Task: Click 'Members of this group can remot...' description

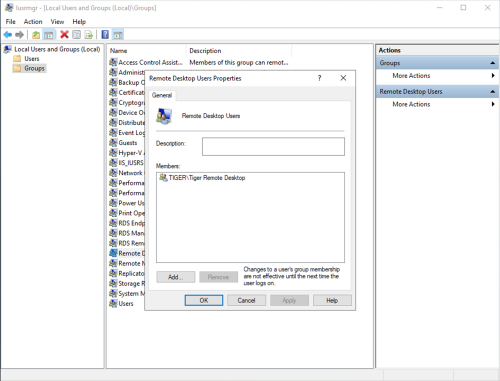Action: coord(239,62)
